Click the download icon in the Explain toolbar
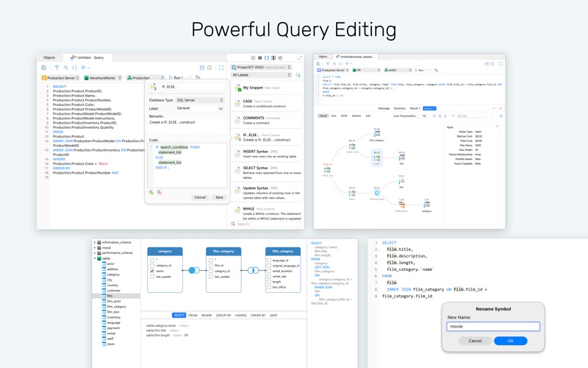This screenshot has height=368, width=588. point(445,116)
